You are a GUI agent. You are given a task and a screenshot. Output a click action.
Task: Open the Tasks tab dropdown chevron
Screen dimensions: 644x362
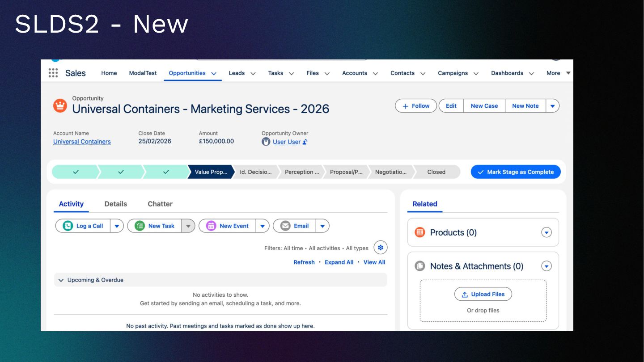(291, 73)
